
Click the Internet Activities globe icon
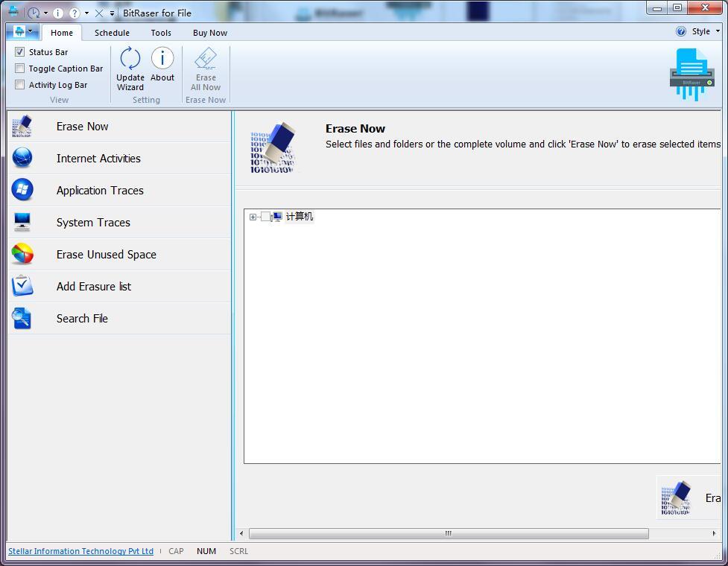(x=22, y=158)
